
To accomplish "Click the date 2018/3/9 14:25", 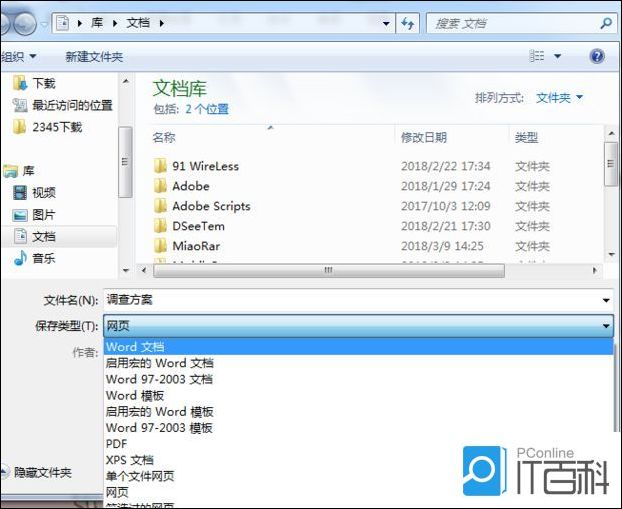I will 442,246.
